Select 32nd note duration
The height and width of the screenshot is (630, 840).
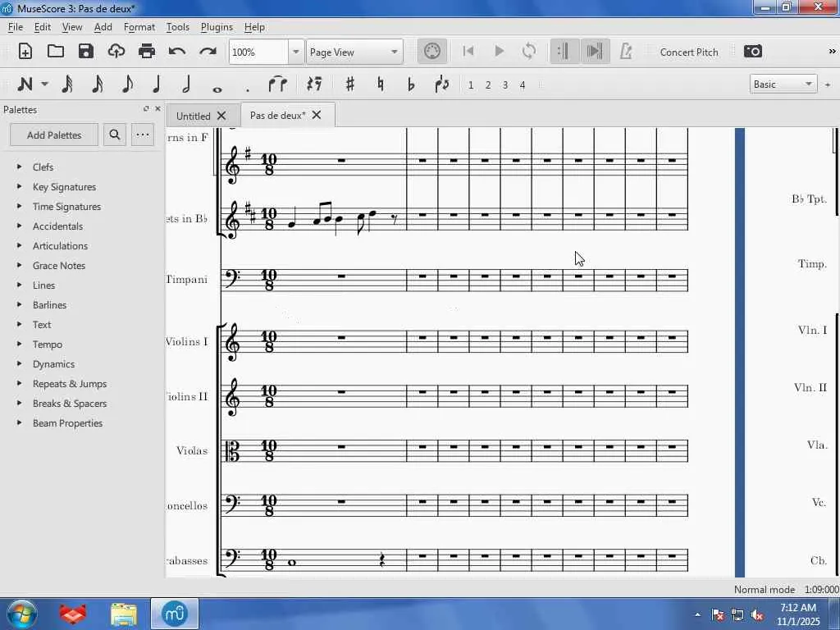(x=67, y=84)
